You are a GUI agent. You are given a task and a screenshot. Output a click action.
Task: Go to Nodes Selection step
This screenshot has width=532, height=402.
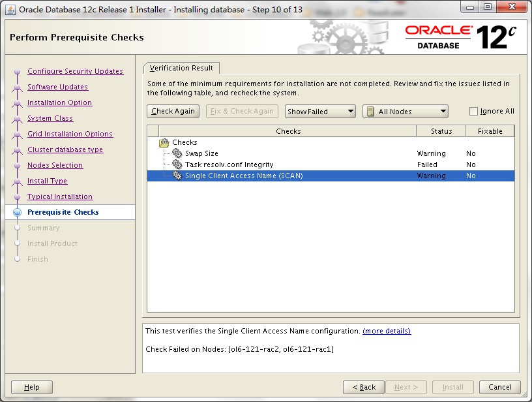(55, 165)
